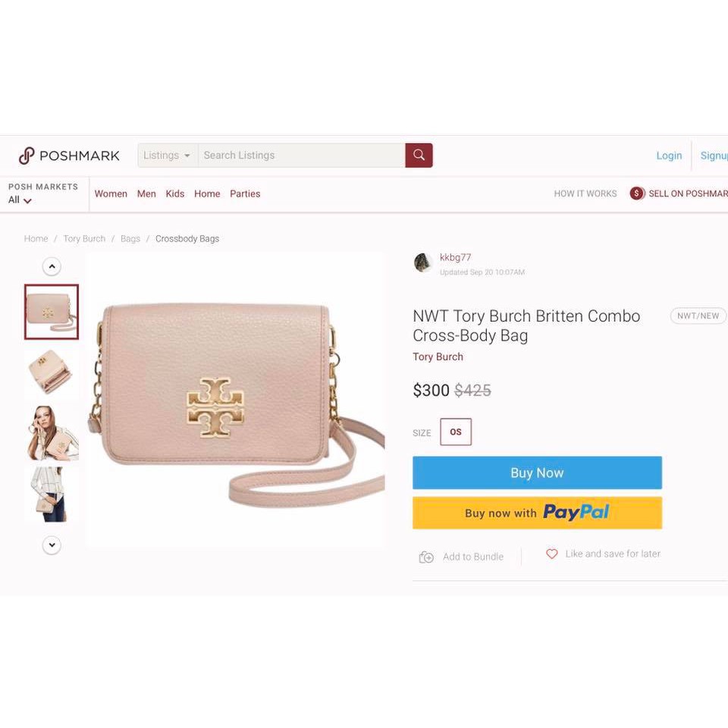Click the blue Buy Now button

[x=537, y=472]
